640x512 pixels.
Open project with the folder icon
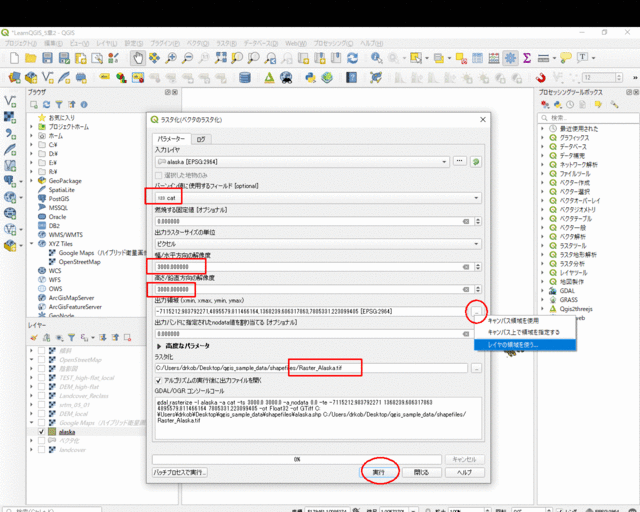[x=31, y=58]
